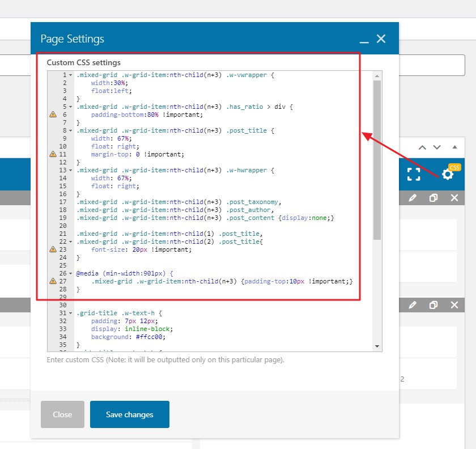This screenshot has height=449, width=476.
Task: Click '.post_taxonomy,' selector on line 17
Action: (x=254, y=202)
